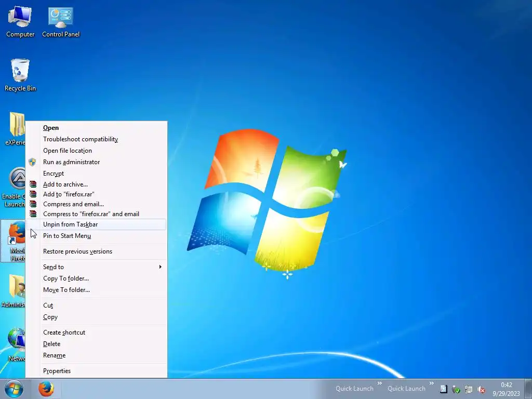The width and height of the screenshot is (532, 399).
Task: Open the Computer desktop icon
Action: pyautogui.click(x=20, y=22)
